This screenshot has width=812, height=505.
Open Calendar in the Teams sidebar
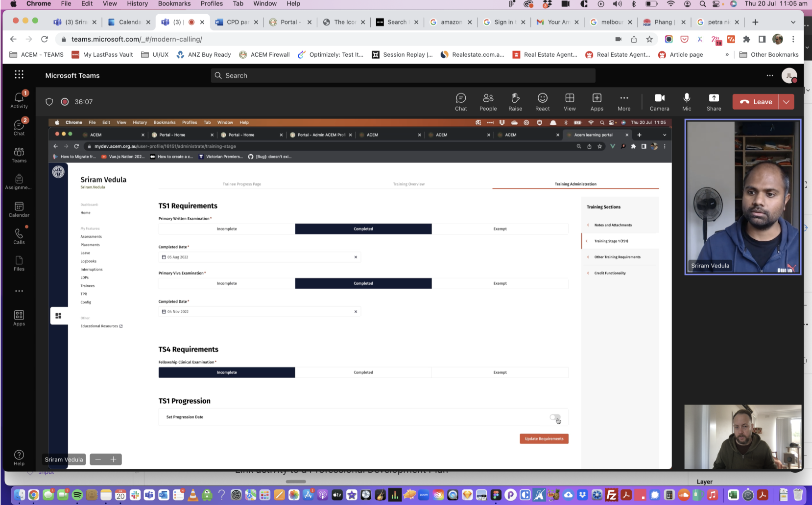click(19, 209)
